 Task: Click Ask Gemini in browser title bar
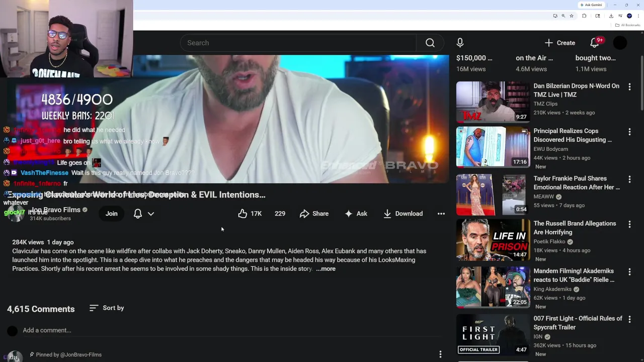tap(591, 5)
